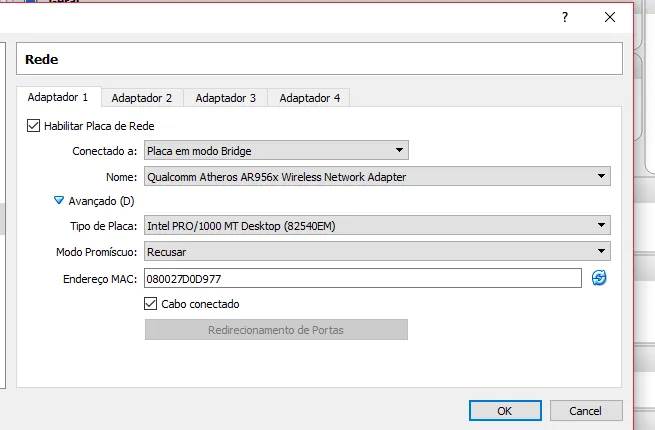Toggle Habilitar Placa de Rede checkbox
655x430 pixels.
coord(34,126)
